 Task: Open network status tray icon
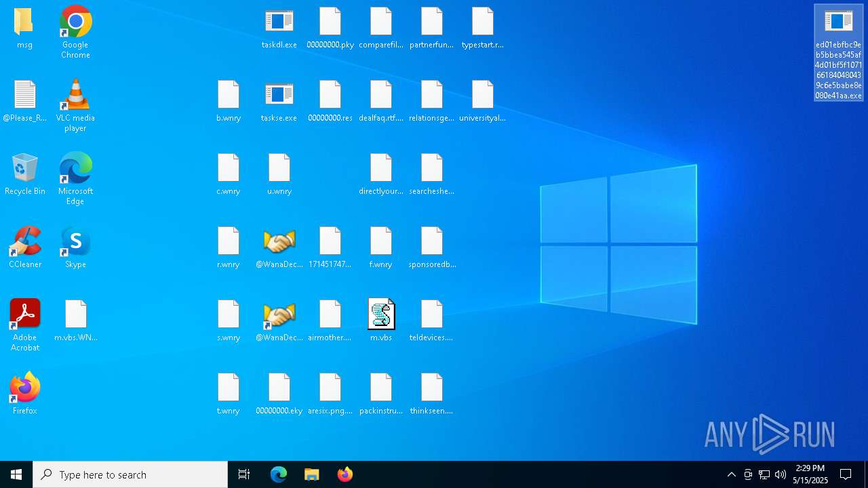[764, 474]
